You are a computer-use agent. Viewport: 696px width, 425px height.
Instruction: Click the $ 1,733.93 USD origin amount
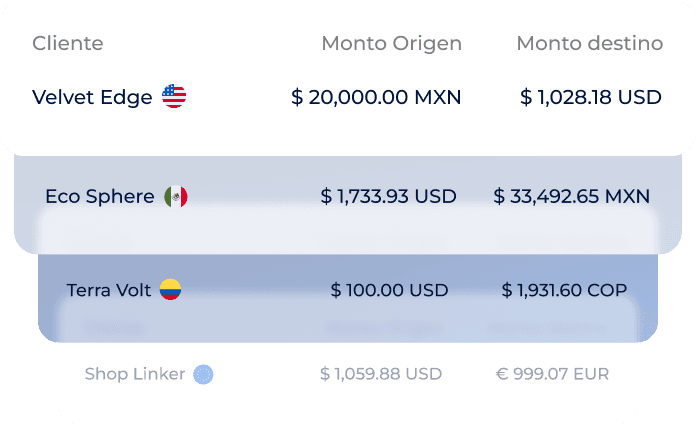point(388,196)
